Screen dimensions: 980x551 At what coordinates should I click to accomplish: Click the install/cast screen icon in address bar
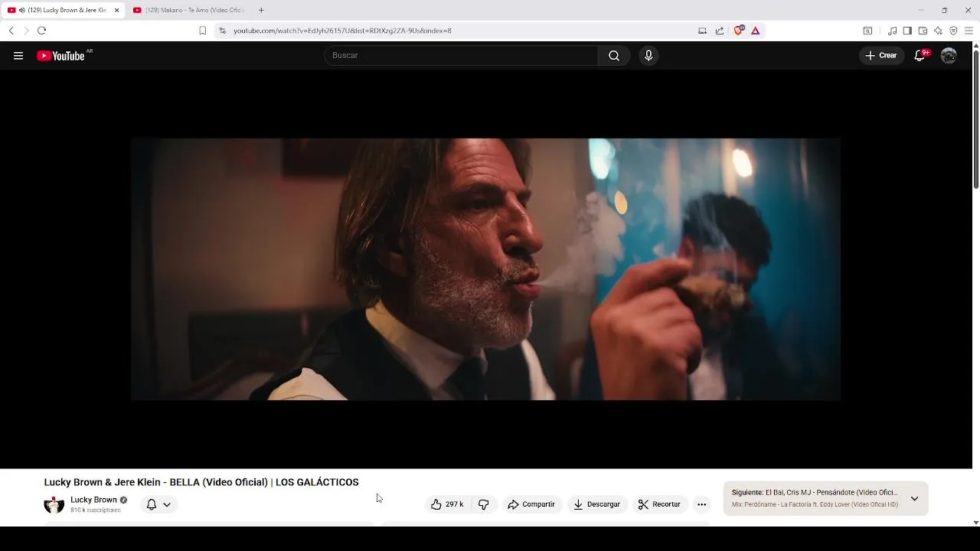pyautogui.click(x=702, y=31)
